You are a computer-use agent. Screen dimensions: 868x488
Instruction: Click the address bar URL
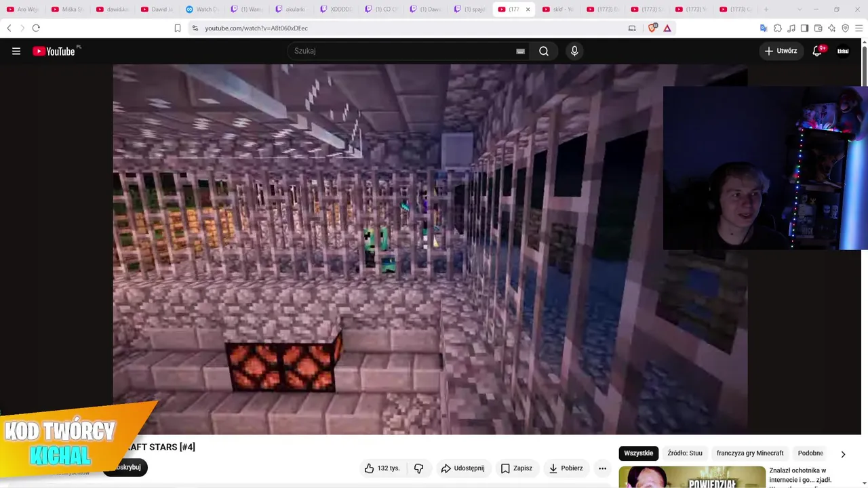point(256,28)
